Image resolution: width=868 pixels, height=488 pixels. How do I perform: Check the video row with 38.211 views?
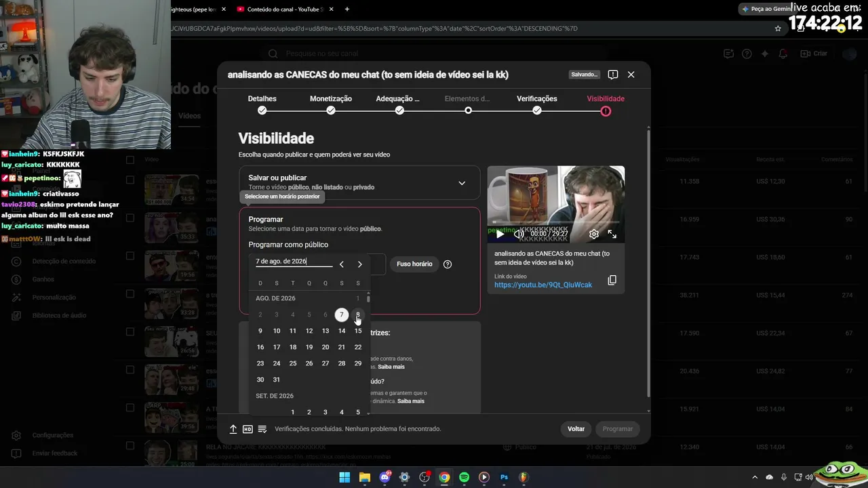(x=130, y=294)
